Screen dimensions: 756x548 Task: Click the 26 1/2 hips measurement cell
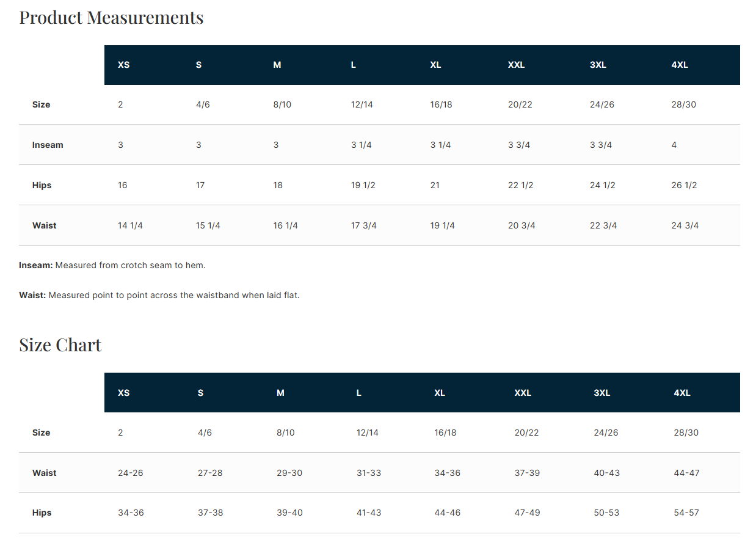point(683,185)
